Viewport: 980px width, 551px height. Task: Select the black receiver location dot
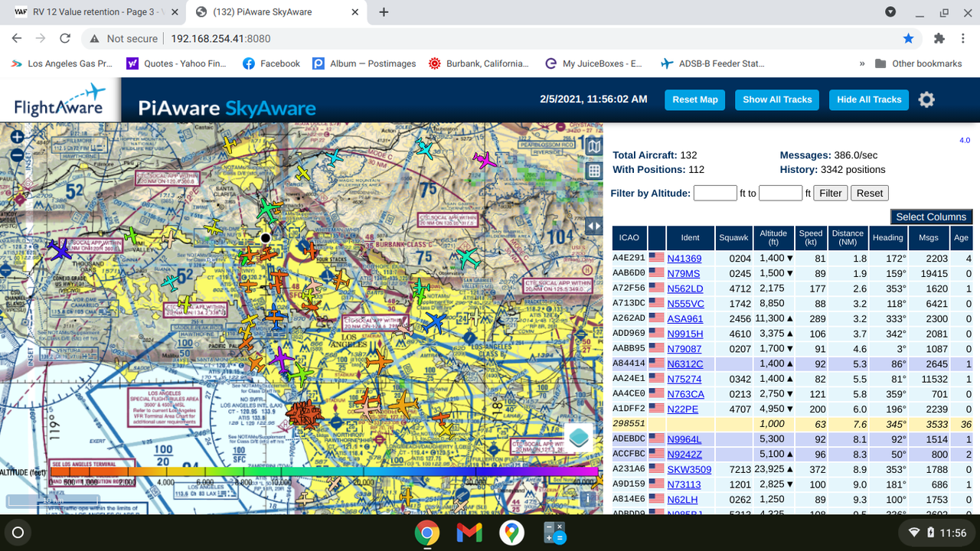point(266,238)
